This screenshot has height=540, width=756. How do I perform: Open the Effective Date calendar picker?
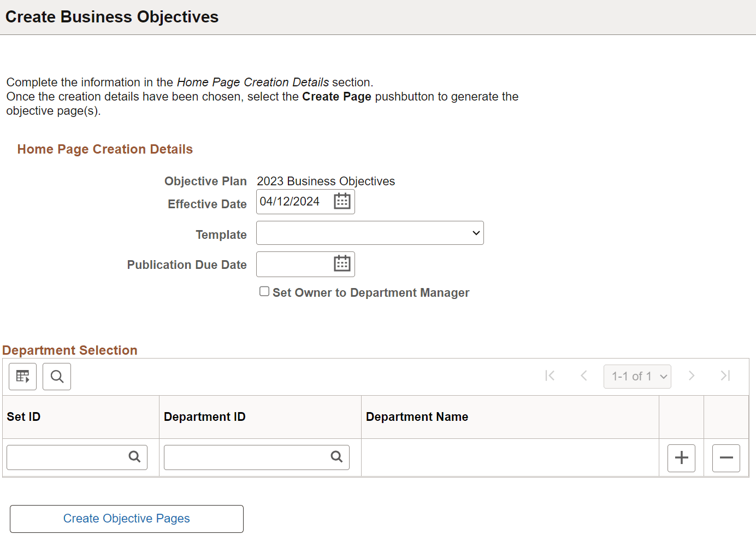tap(342, 201)
